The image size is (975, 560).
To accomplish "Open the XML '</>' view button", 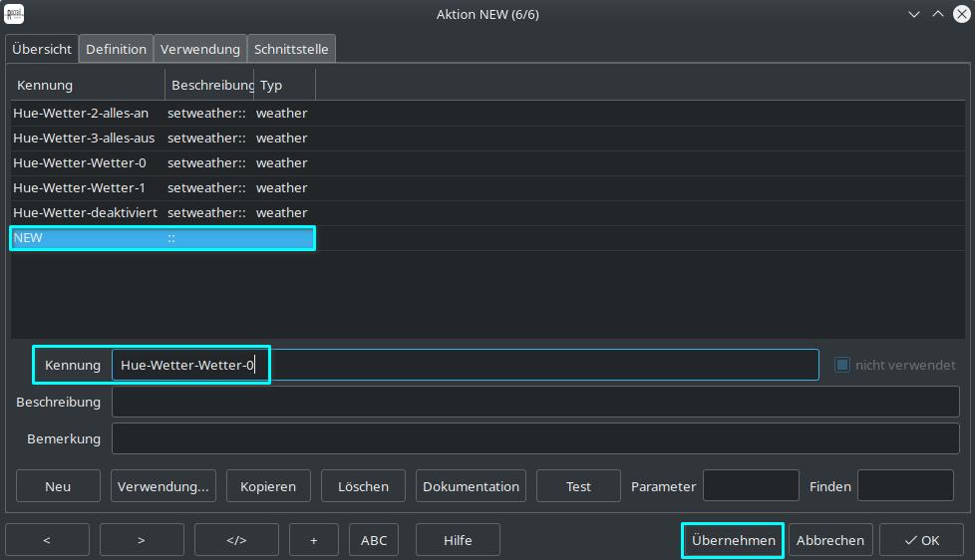I will 236,540.
